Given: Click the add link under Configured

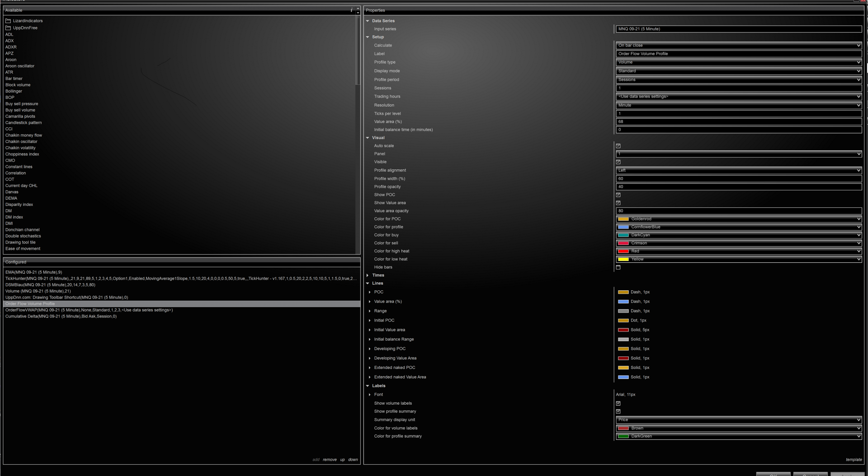Looking at the screenshot, I should 316,460.
